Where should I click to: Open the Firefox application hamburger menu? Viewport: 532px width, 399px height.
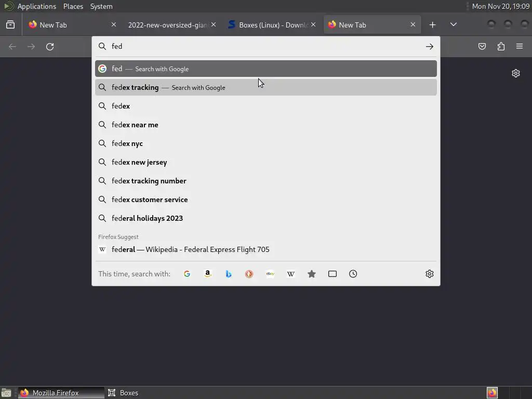[x=520, y=46]
